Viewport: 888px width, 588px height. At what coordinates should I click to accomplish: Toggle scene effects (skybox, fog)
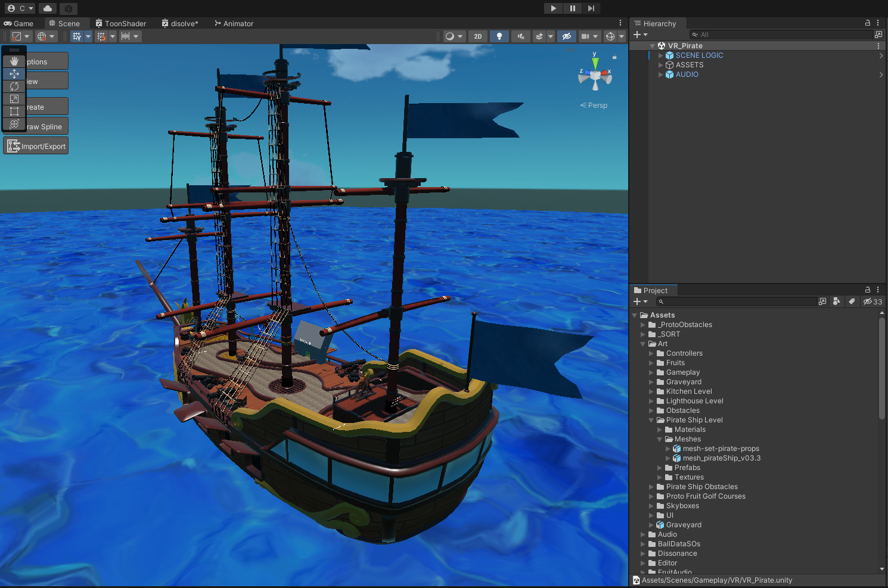tap(539, 36)
